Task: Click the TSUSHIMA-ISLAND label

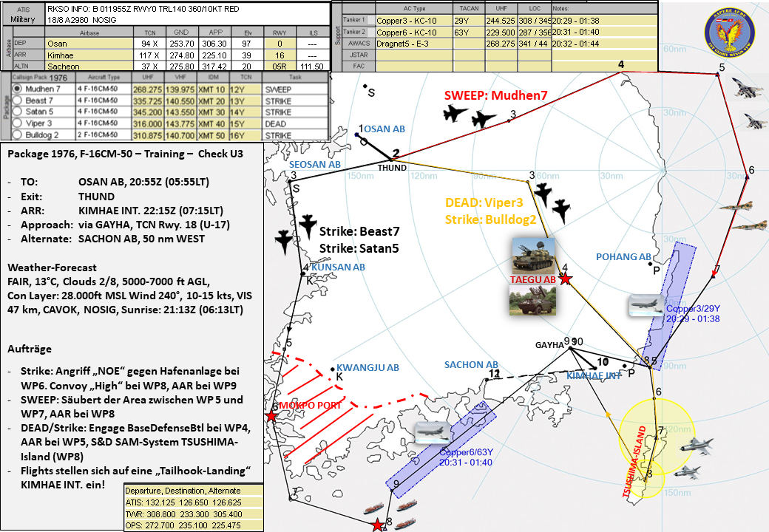Action: 635,462
